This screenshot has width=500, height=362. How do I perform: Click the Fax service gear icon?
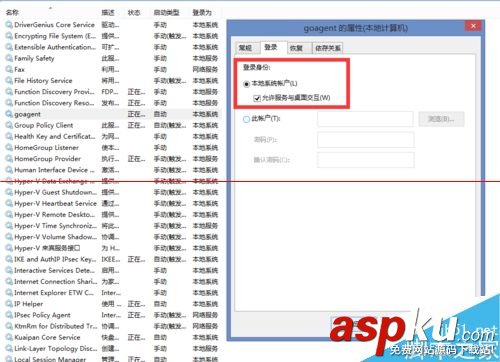tap(9, 69)
